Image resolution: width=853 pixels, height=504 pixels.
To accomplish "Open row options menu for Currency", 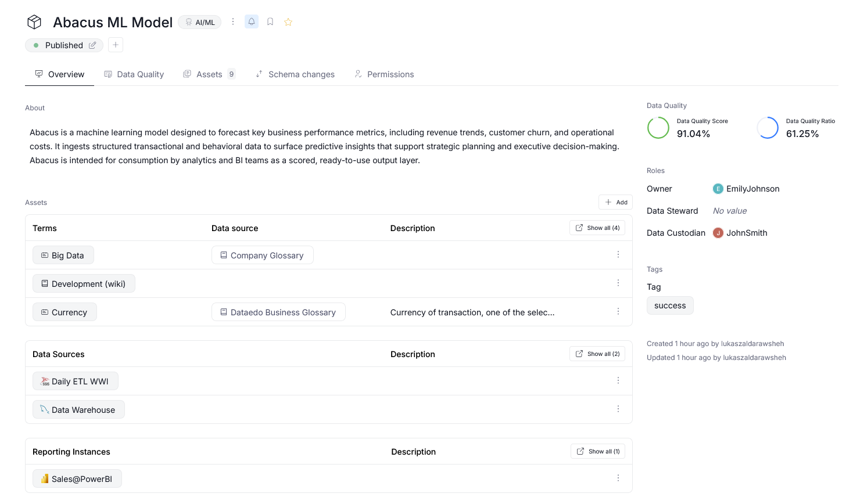I will (618, 312).
